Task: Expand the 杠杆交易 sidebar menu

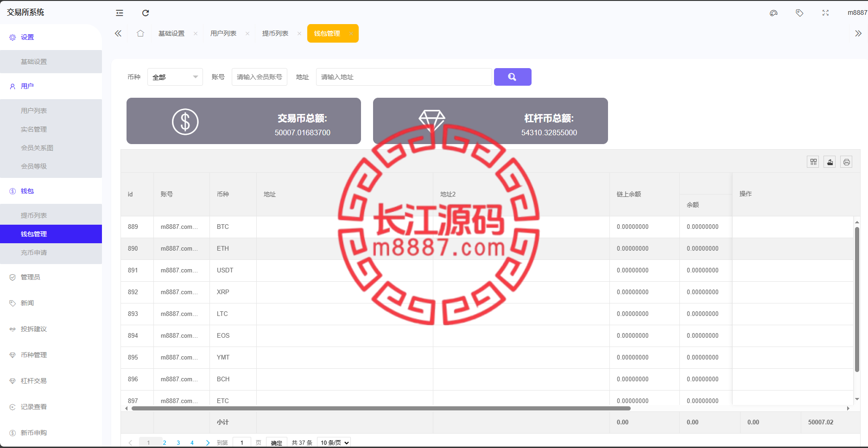Action: pos(51,381)
